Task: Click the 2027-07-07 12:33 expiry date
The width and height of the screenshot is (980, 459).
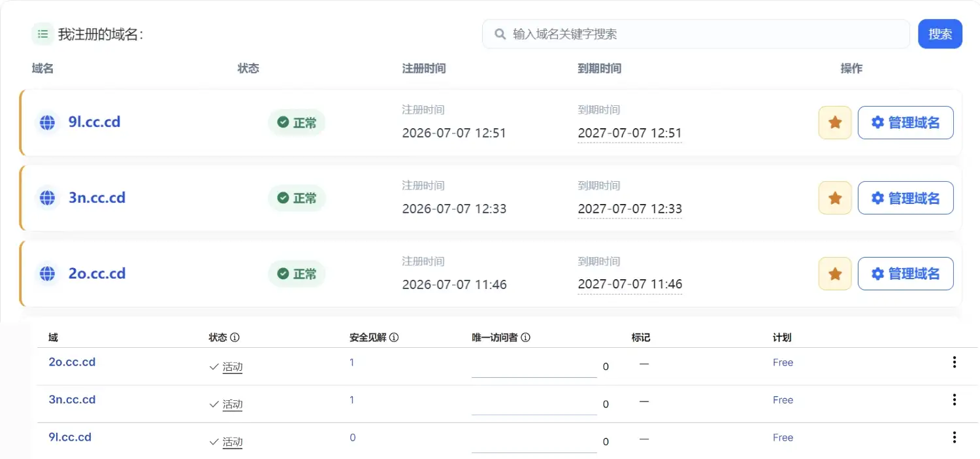Action: pos(630,209)
